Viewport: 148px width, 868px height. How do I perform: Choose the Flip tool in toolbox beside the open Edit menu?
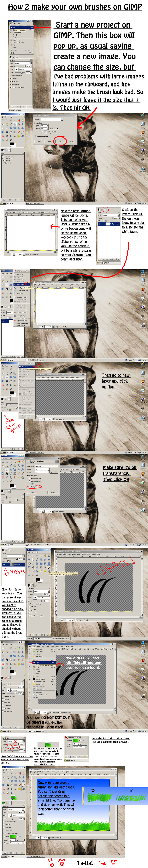[x=3, y=660]
